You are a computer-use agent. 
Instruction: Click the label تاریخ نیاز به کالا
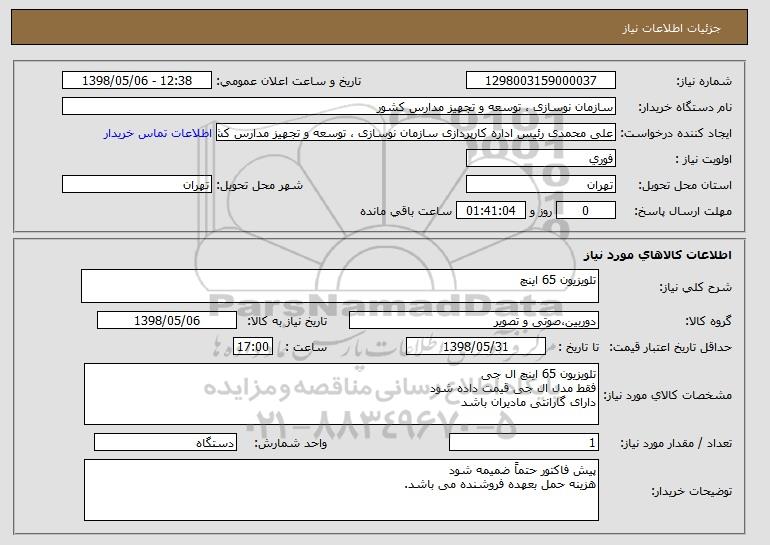287,321
